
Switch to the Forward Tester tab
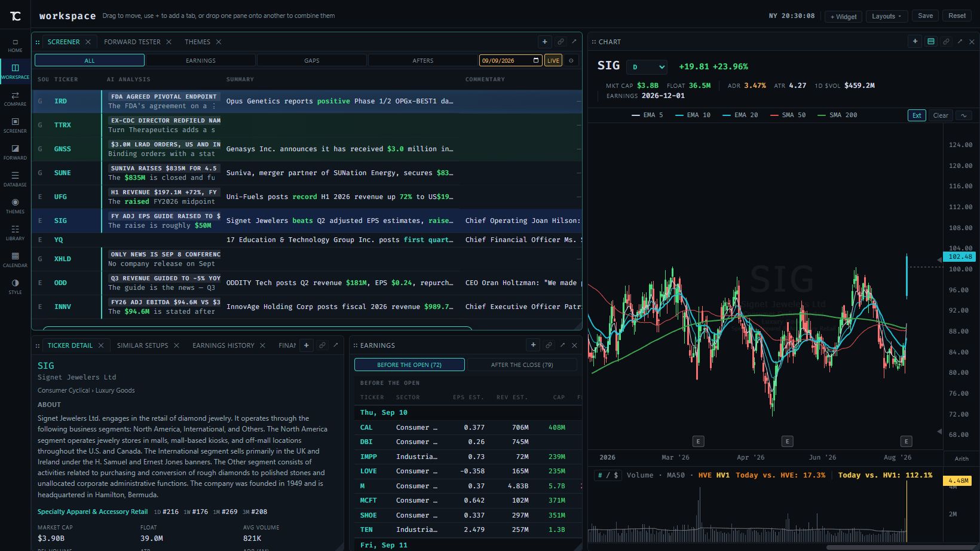pos(132,42)
